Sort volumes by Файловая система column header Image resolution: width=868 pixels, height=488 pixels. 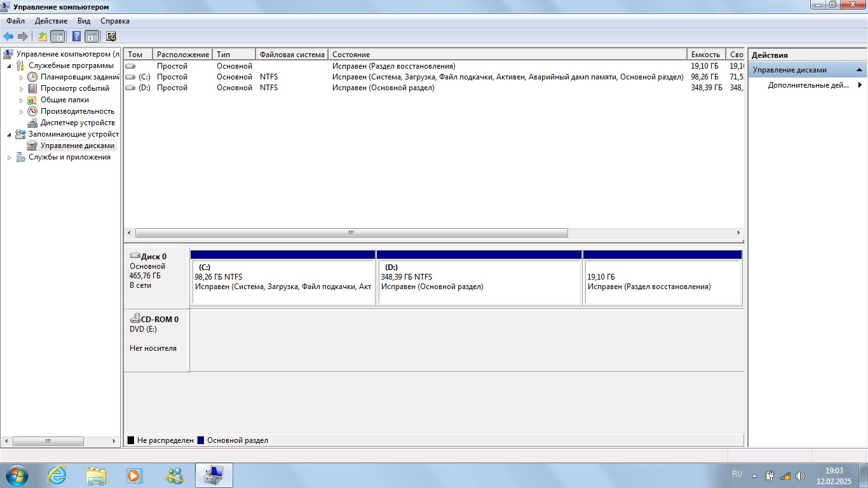[292, 55]
